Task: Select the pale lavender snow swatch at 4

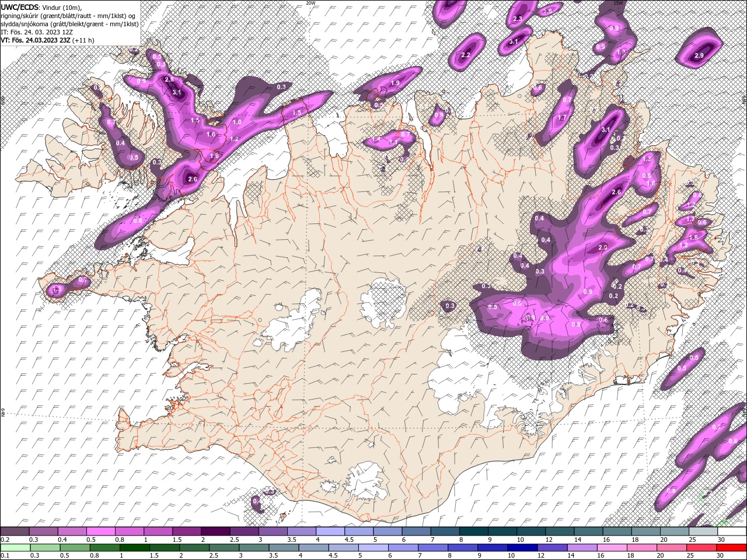Action: coord(330,531)
